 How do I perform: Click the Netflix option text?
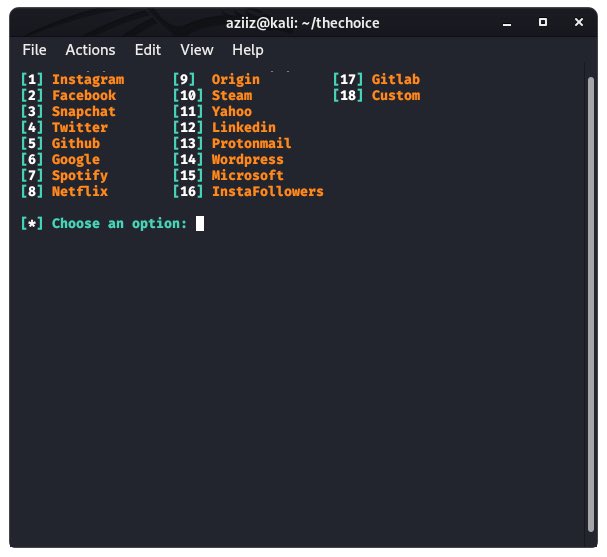[80, 192]
